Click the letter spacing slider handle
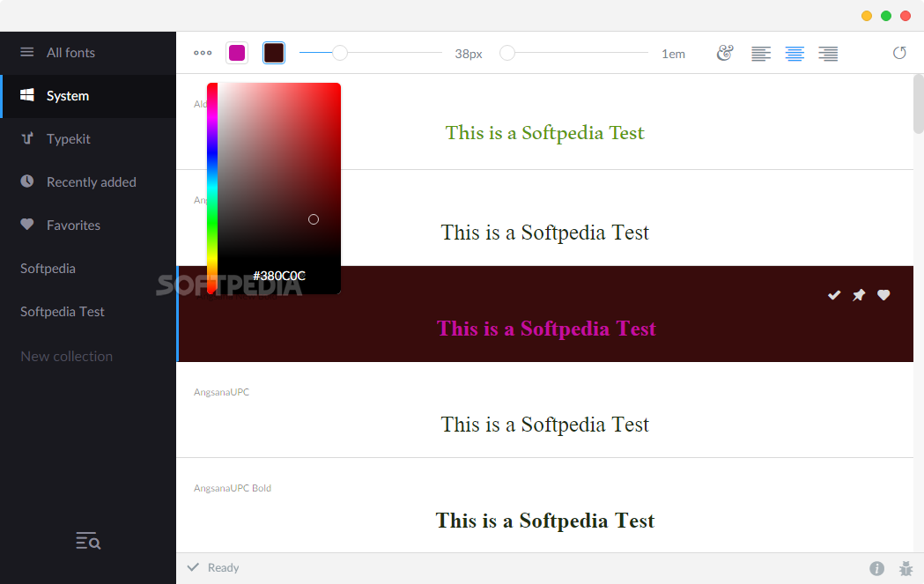This screenshot has height=584, width=924. [507, 53]
